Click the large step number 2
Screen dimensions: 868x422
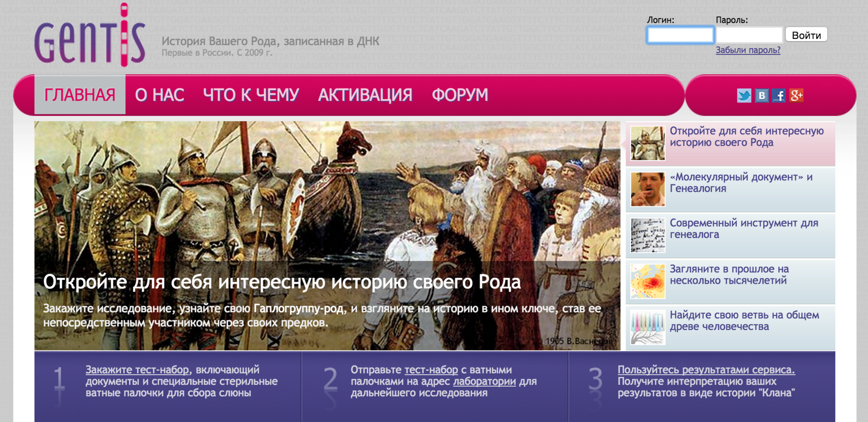[330, 379]
